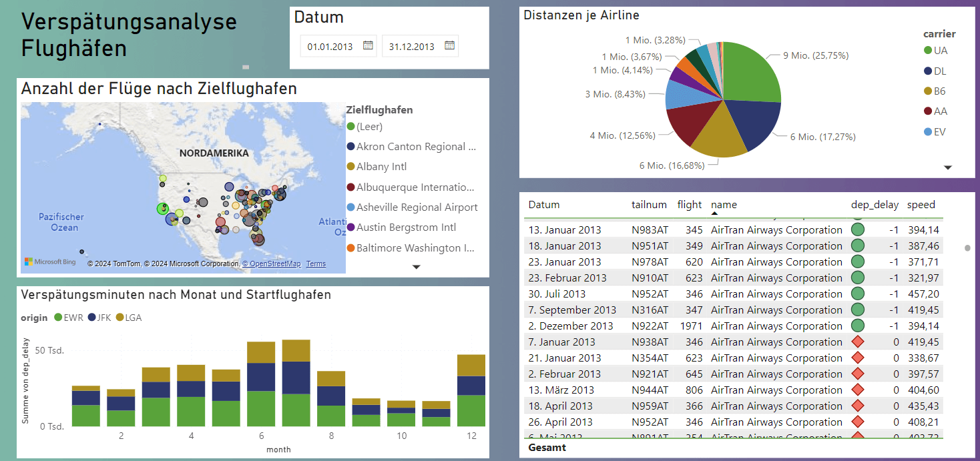Screen dimensions: 980x461
Task: Select EV in the carrier legend
Action: 935,132
